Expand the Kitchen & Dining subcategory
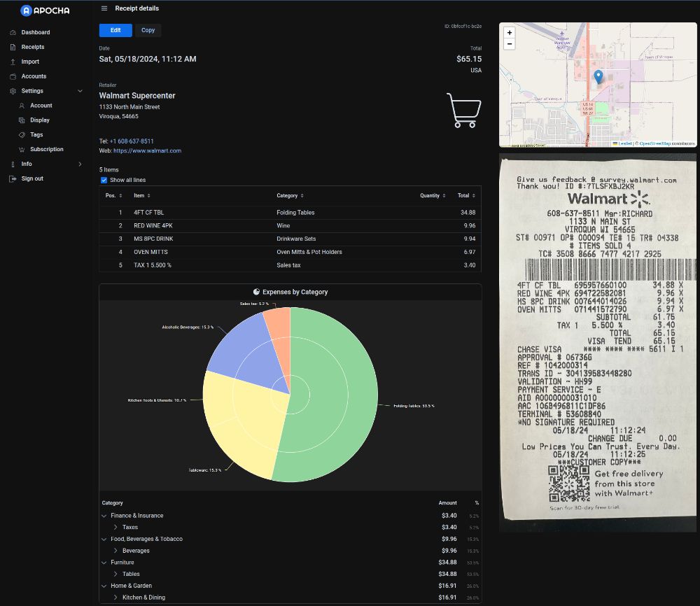 point(115,598)
